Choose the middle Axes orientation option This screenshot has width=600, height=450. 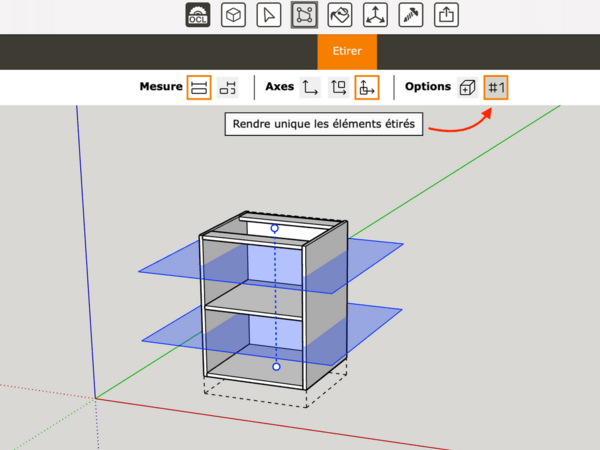[x=338, y=87]
